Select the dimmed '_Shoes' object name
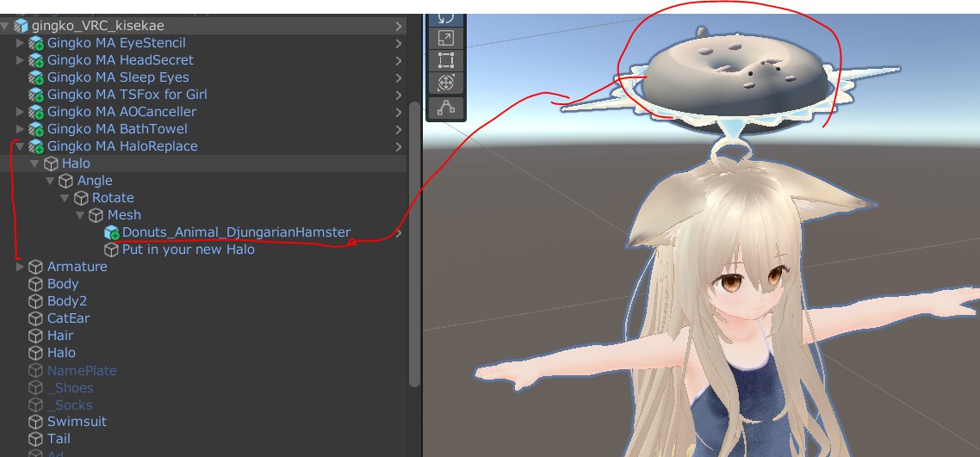Viewport: 980px width, 457px height. tap(70, 387)
